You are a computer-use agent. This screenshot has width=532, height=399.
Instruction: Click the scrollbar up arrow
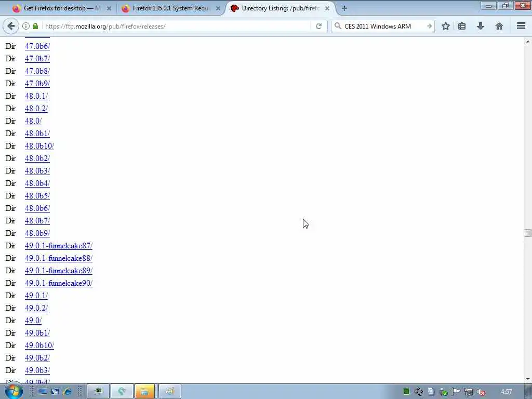(527, 42)
